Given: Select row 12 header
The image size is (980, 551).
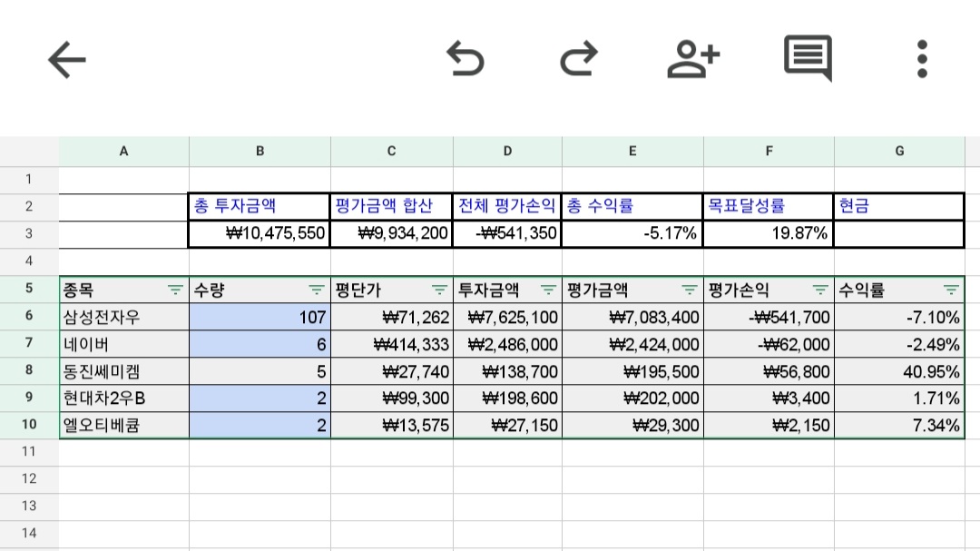Looking at the screenshot, I should (29, 478).
